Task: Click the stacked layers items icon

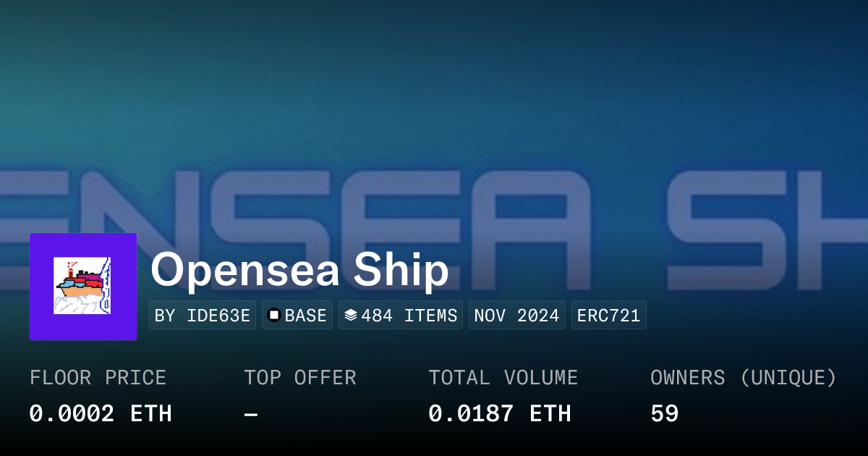Action: pos(351,316)
